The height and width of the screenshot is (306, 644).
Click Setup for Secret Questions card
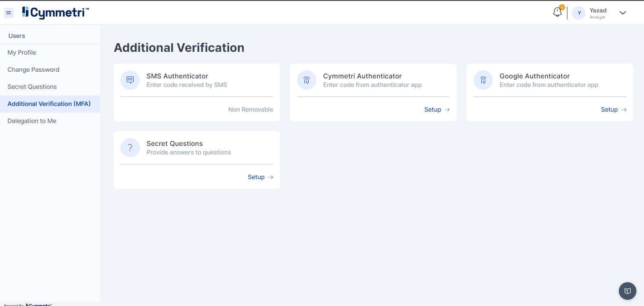[260, 177]
